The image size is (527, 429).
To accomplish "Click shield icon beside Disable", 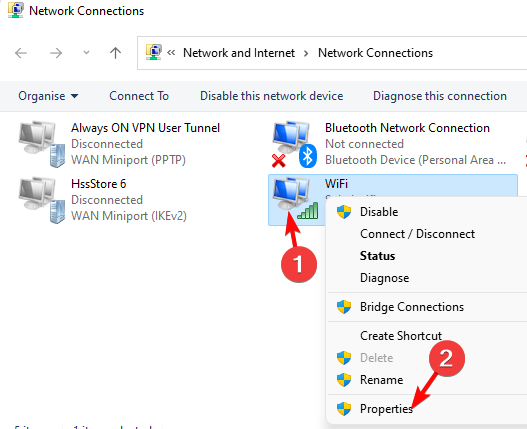I will [x=344, y=212].
